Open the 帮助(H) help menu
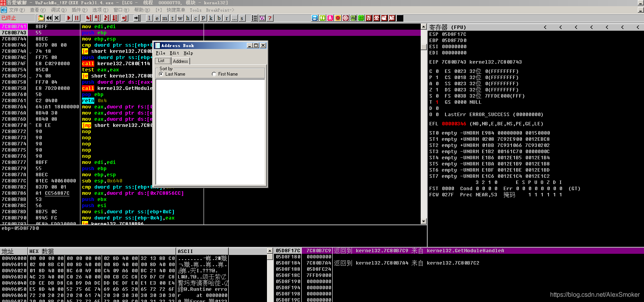 142,10
